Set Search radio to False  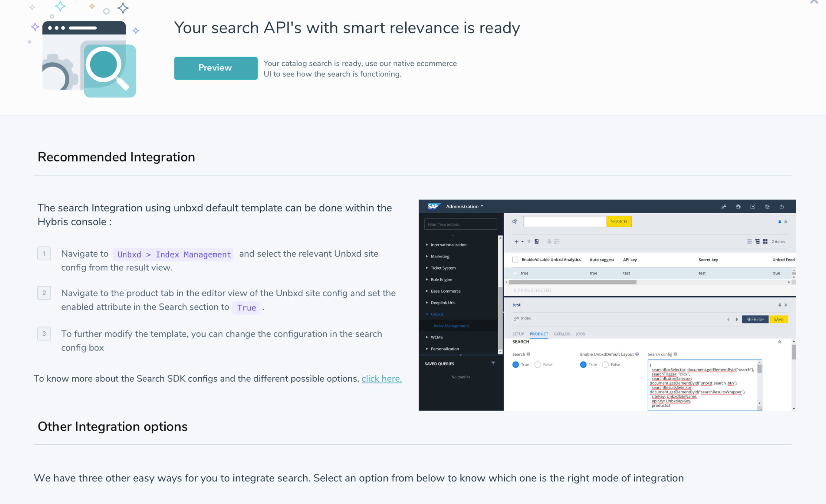coord(538,364)
